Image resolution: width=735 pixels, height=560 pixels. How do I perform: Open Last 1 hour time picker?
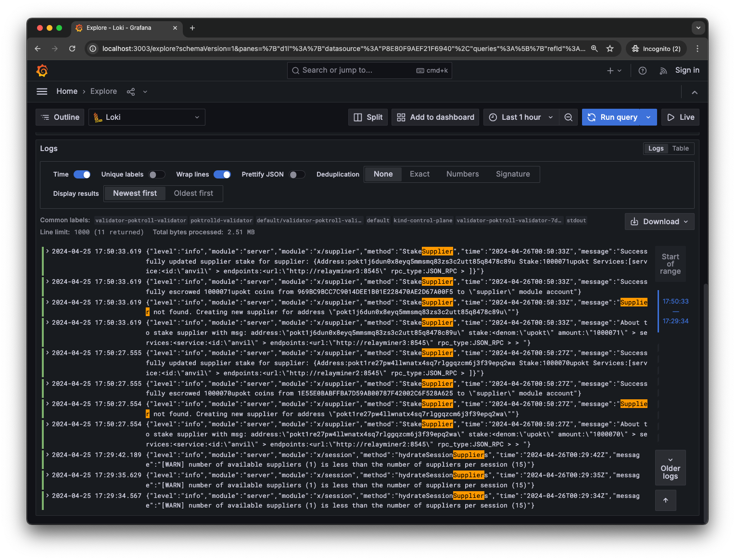tap(521, 117)
